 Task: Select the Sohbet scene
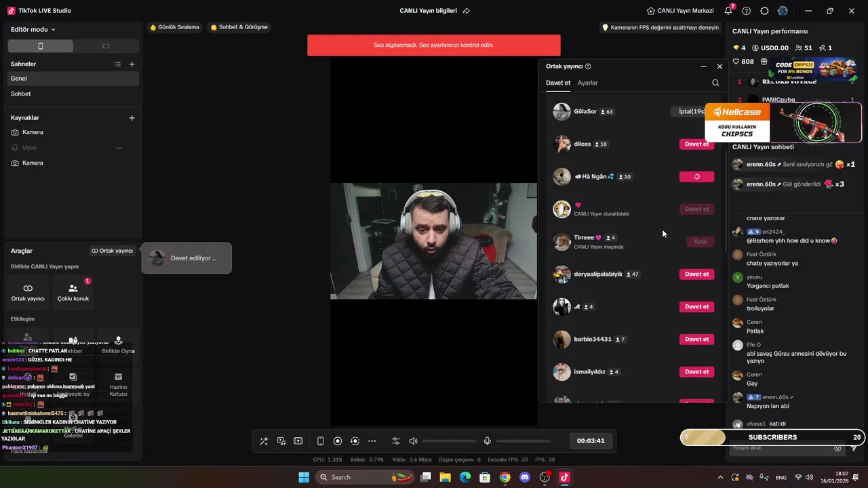click(73, 94)
